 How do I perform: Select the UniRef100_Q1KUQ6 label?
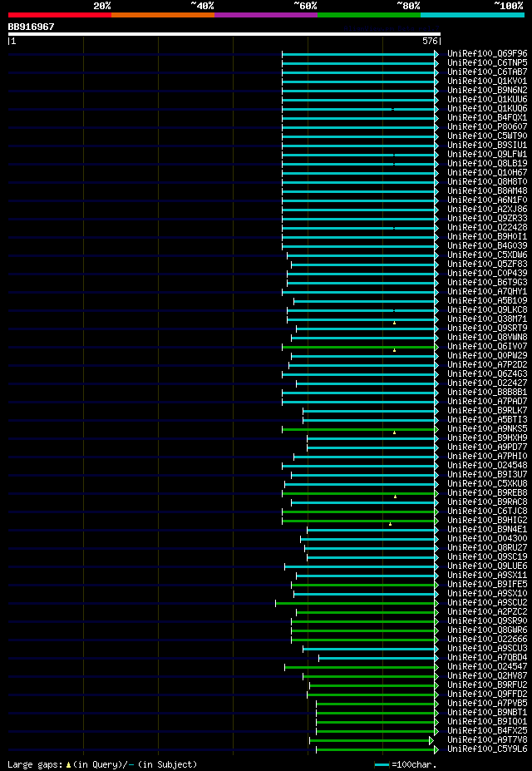[x=487, y=109]
